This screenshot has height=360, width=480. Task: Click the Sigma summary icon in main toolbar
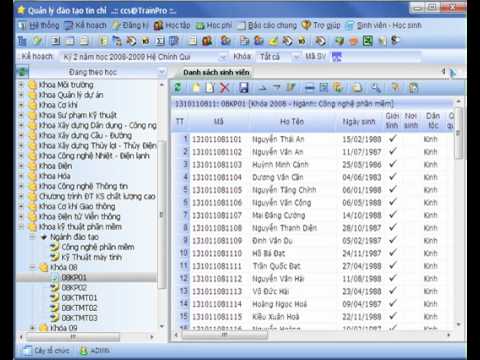[160, 41]
